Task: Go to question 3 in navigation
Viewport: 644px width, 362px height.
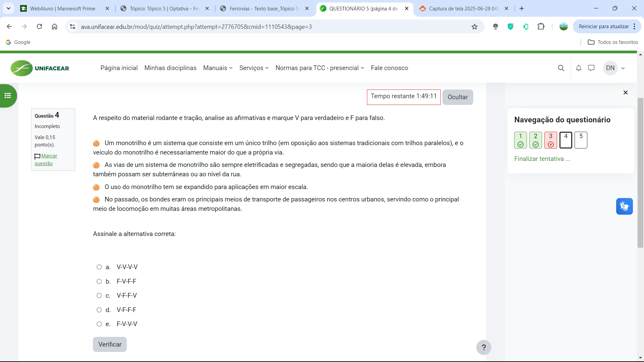Action: (x=550, y=140)
